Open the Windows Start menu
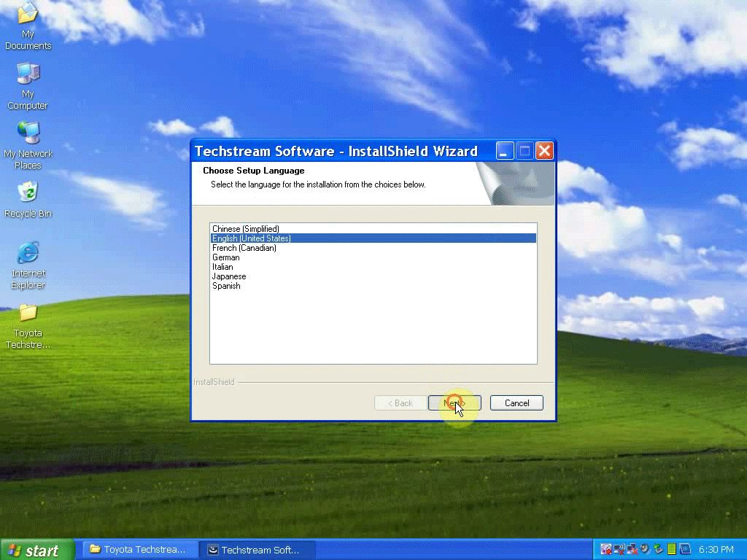This screenshot has height=560, width=747. pos(37,550)
